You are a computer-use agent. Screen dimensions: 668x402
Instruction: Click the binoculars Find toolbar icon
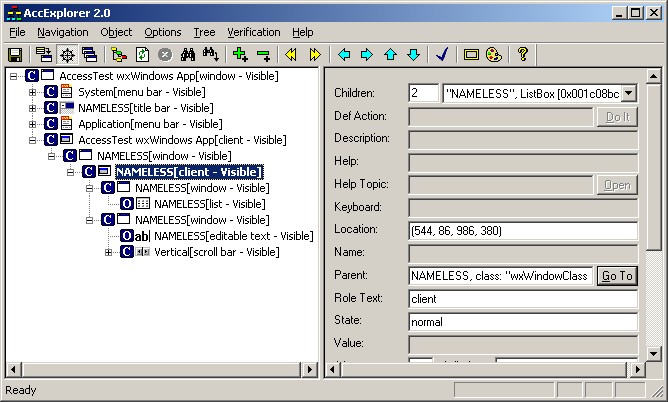coord(187,54)
